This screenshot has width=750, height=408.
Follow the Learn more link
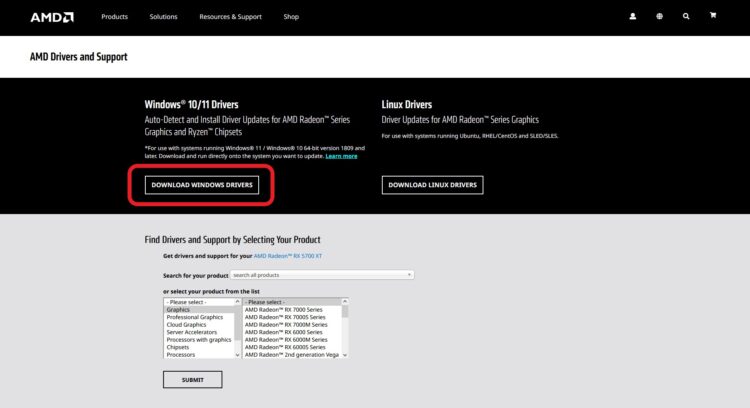point(341,156)
